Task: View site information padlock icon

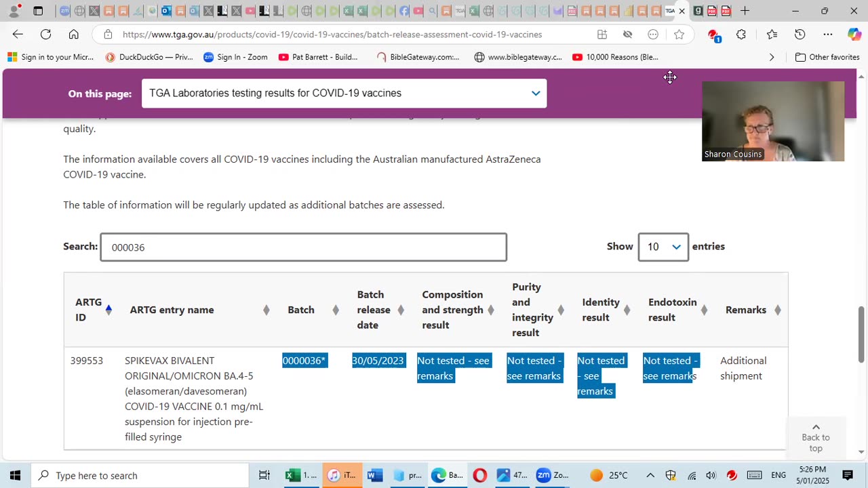Action: (x=108, y=35)
